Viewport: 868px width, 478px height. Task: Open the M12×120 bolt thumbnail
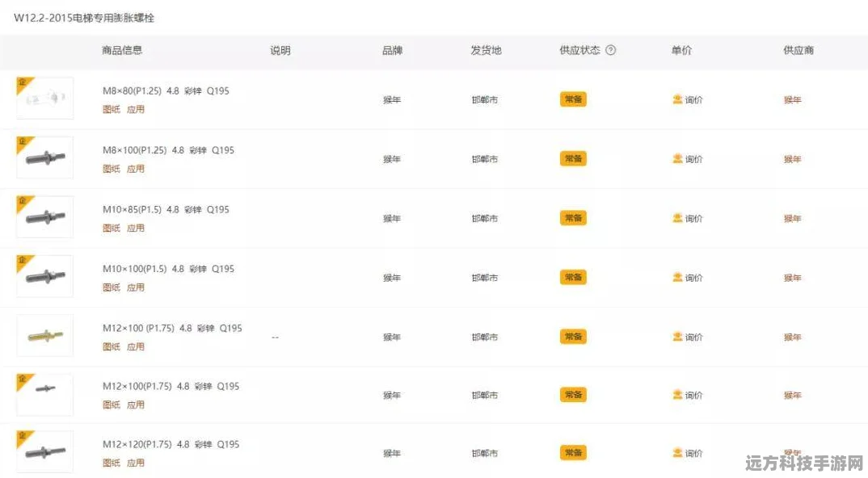click(x=44, y=451)
